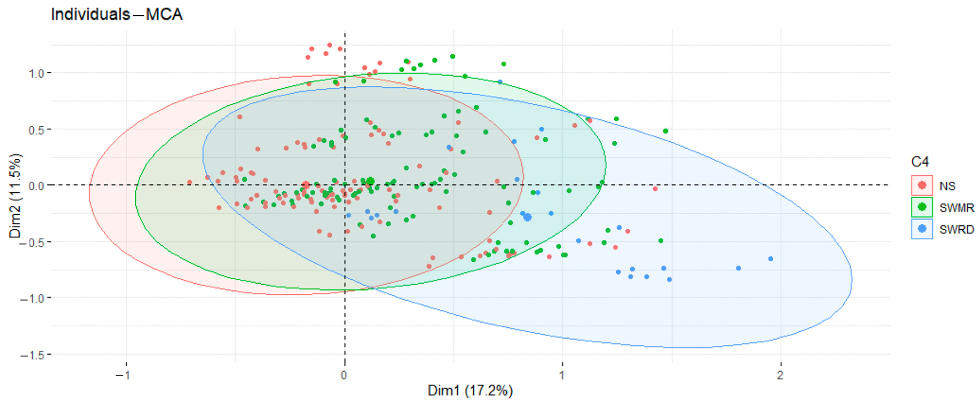Click the large red NS centroid point
The width and height of the screenshot is (980, 406).
(306, 185)
